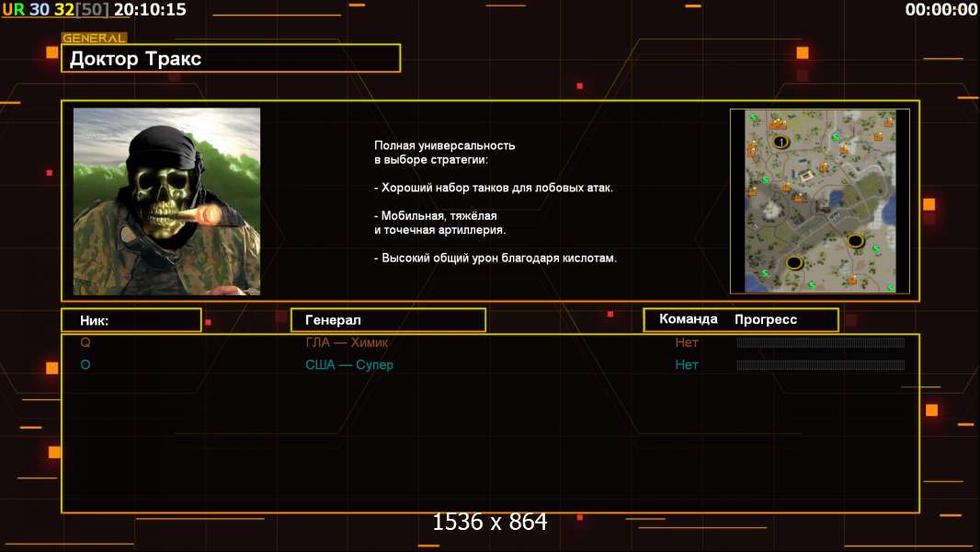Image resolution: width=980 pixels, height=552 pixels.
Task: Click the 'Ник:' column header
Action: 131,320
